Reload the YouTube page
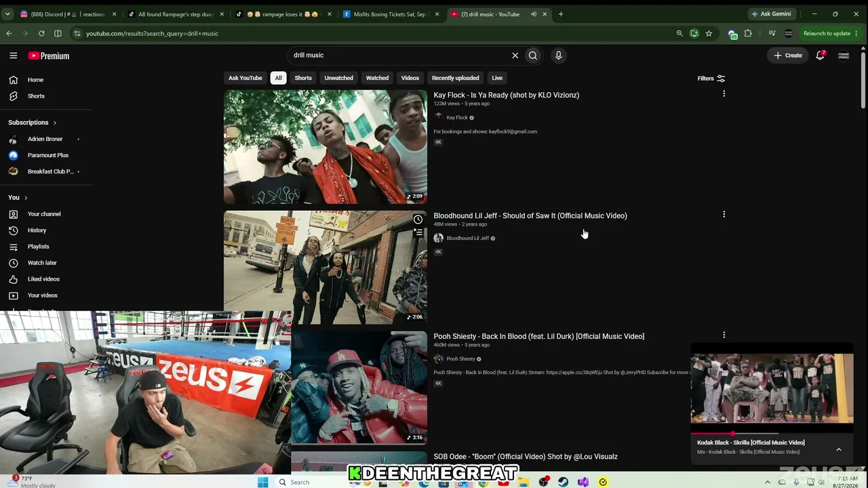This screenshot has width=868, height=488. pos(41,33)
